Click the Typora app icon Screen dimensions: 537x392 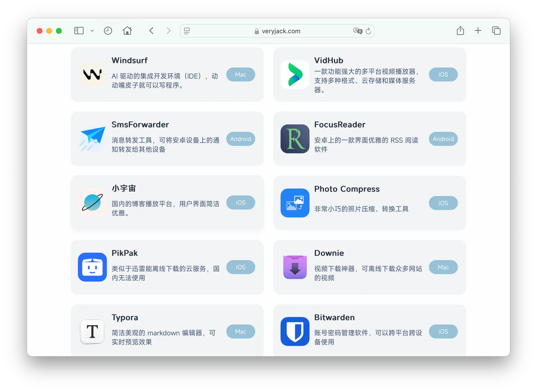tap(92, 331)
